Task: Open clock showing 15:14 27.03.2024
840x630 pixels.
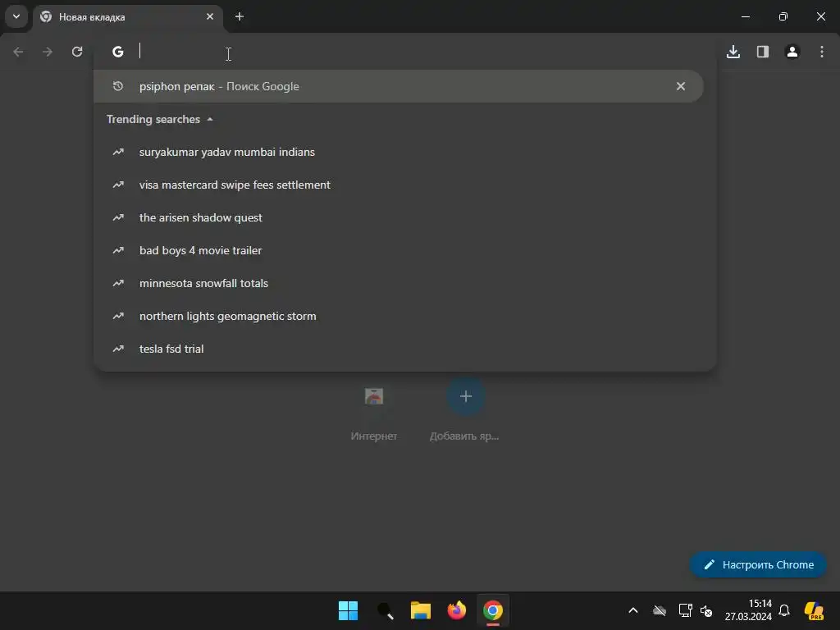Action: [x=748, y=610]
